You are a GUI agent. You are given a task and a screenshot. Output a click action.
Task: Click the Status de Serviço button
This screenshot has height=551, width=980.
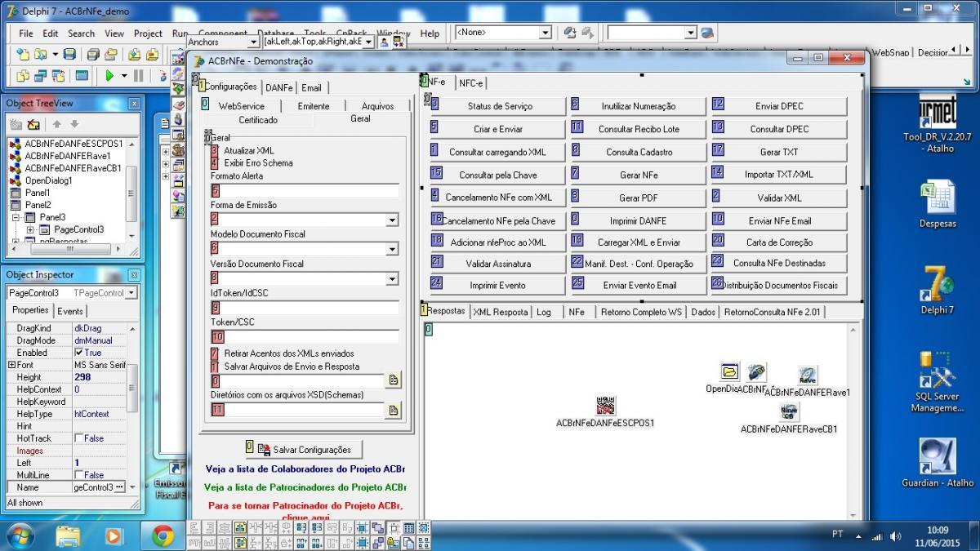click(497, 106)
